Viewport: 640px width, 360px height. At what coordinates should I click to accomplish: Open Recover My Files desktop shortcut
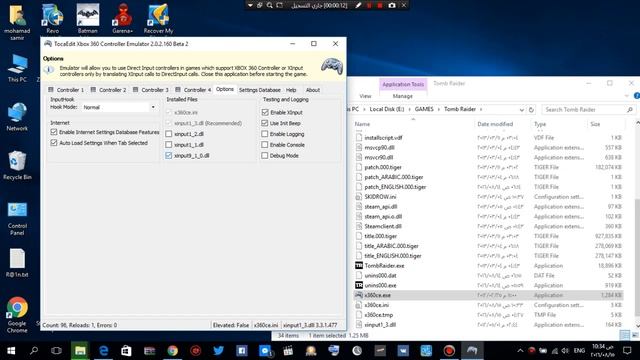pyautogui.click(x=158, y=19)
